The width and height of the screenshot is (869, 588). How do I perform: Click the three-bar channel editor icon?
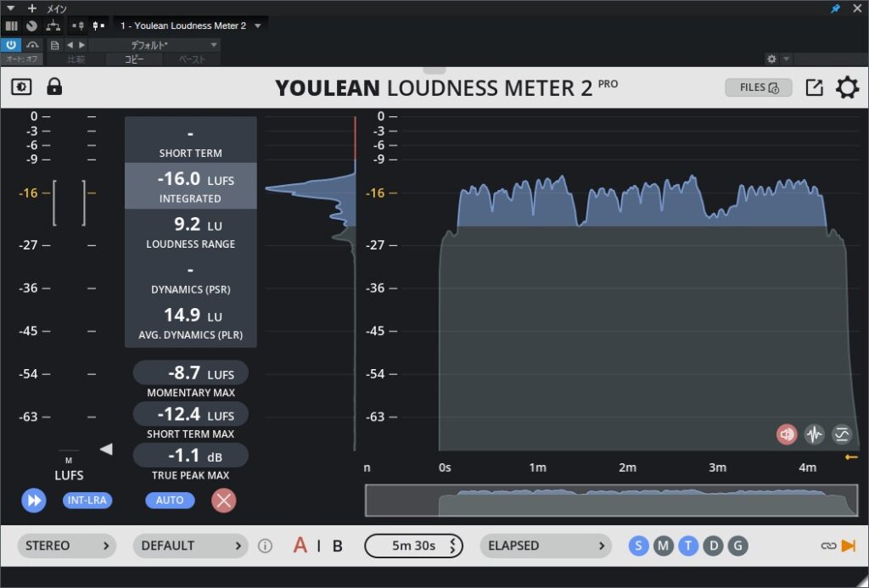click(11, 25)
